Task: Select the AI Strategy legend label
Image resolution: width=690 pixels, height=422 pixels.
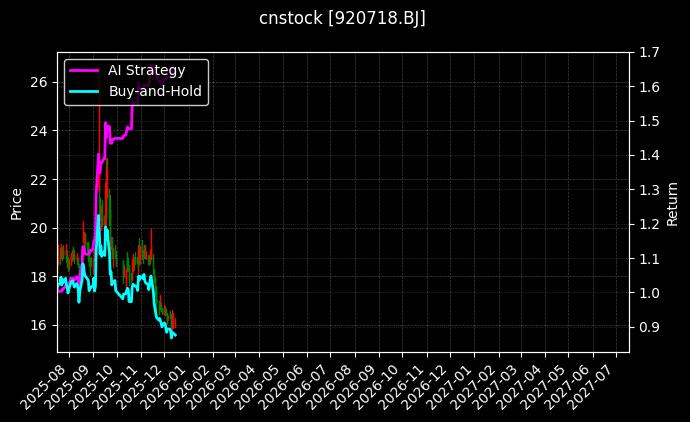Action: click(146, 70)
